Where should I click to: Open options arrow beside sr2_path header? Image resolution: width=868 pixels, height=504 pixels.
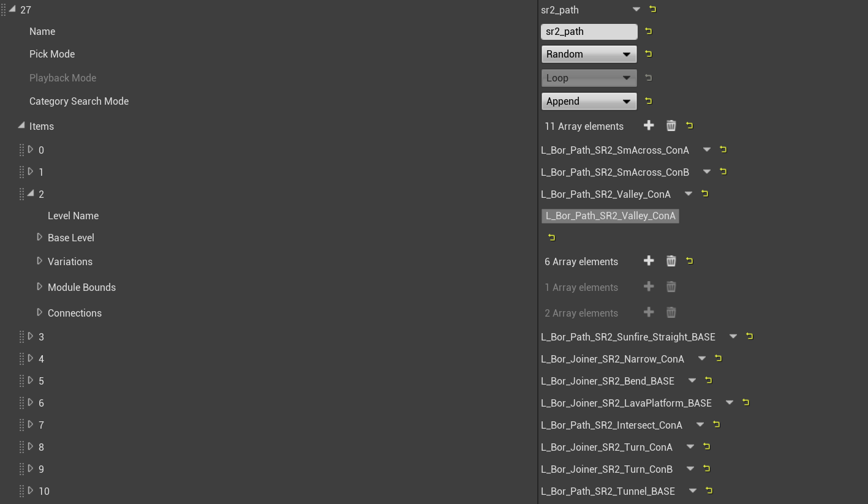tap(636, 9)
